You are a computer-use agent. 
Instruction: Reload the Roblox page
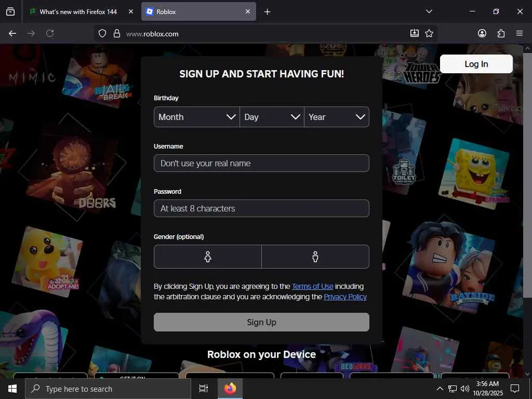(x=50, y=33)
